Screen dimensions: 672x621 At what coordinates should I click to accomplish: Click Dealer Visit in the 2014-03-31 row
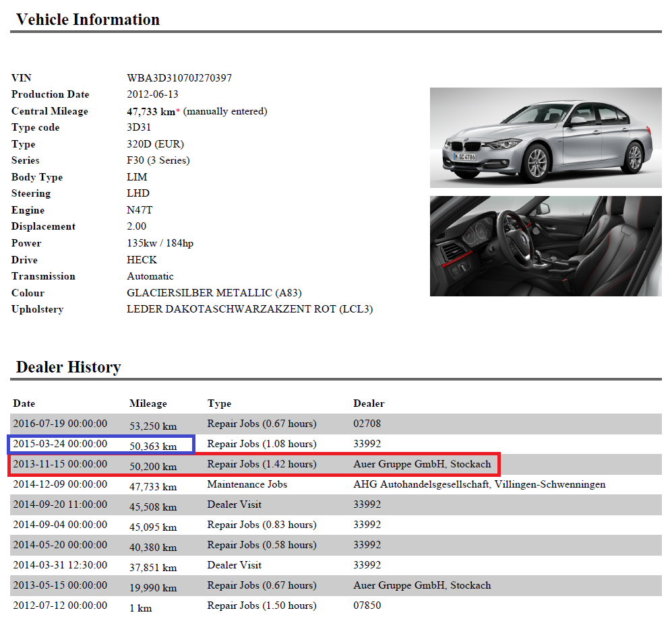[x=235, y=565]
